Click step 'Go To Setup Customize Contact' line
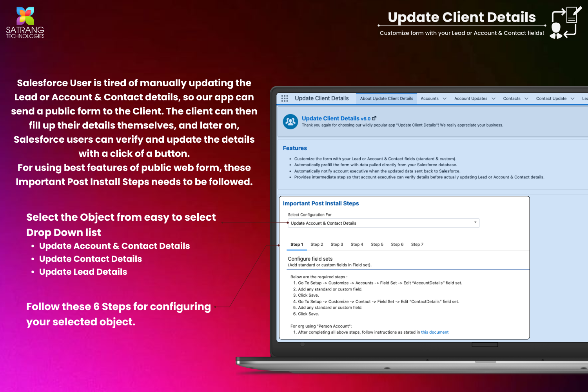Screen dimensions: 588x392 point(378,301)
